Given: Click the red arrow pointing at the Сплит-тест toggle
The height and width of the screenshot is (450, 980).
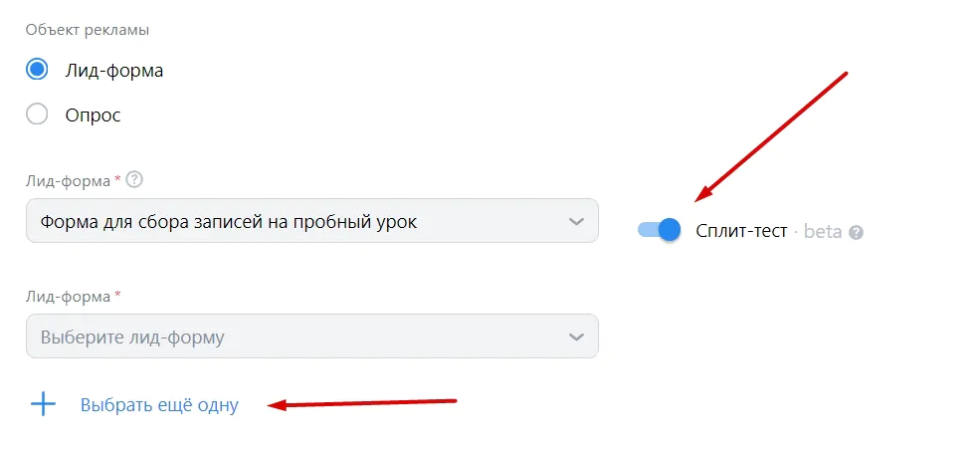Looking at the screenshot, I should pyautogui.click(x=771, y=137).
